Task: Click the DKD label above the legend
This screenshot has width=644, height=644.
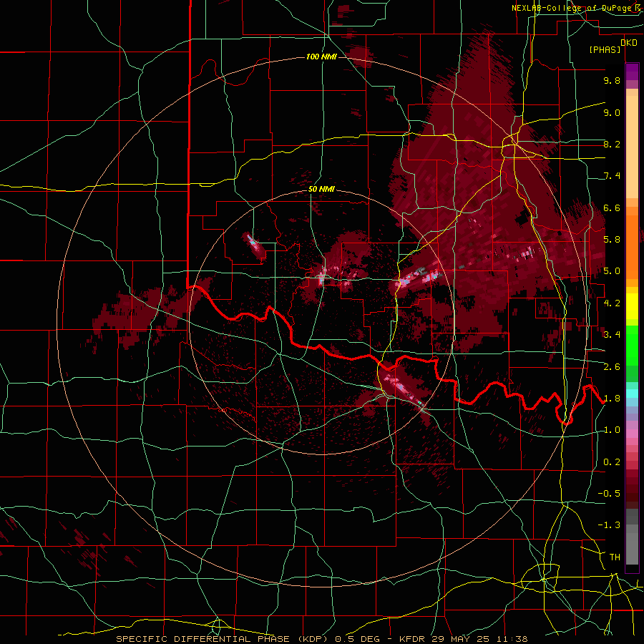Action: point(629,43)
